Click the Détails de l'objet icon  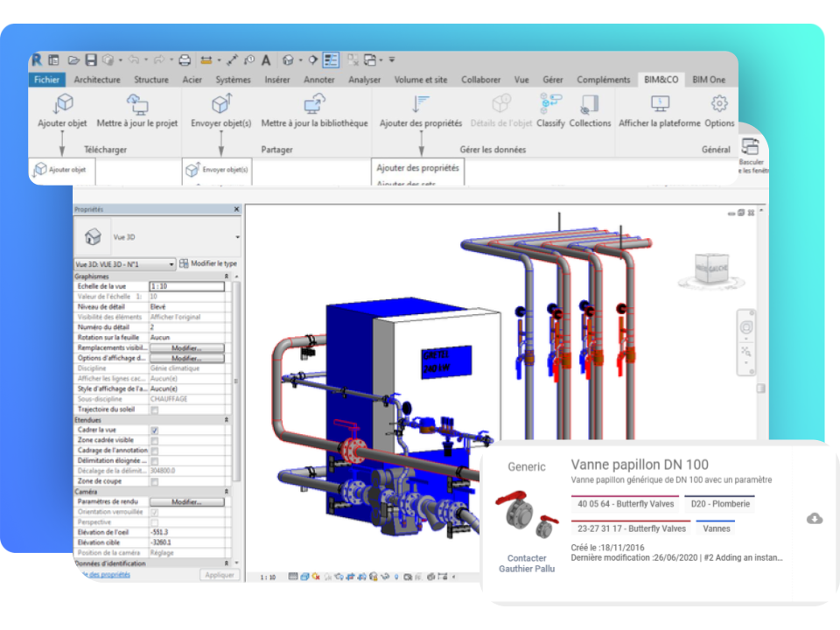point(501,103)
